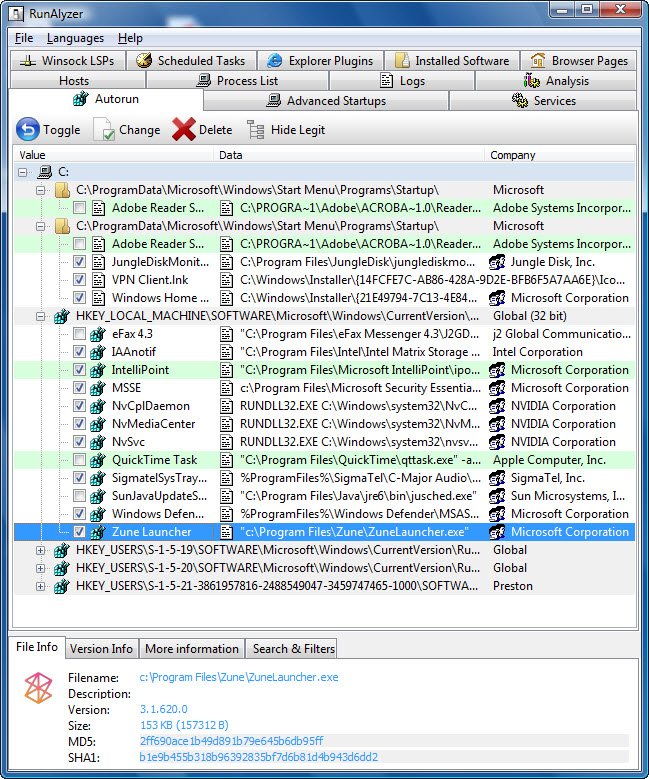
Task: Click the Company column header
Action: click(x=560, y=155)
